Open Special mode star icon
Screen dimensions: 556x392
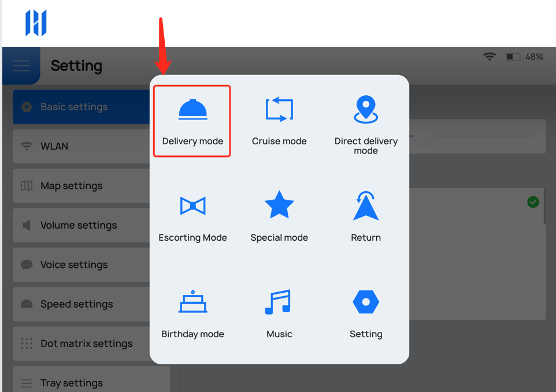[x=279, y=205]
